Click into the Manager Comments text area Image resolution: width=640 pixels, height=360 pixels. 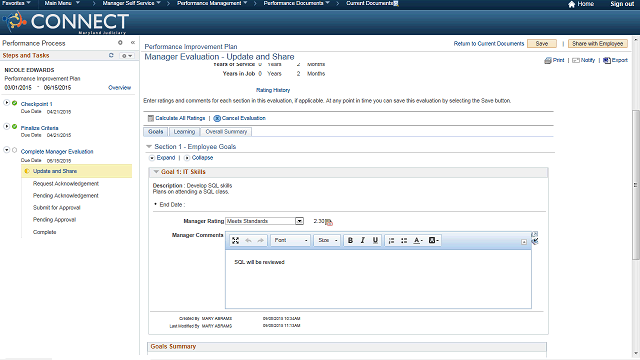[x=378, y=279]
